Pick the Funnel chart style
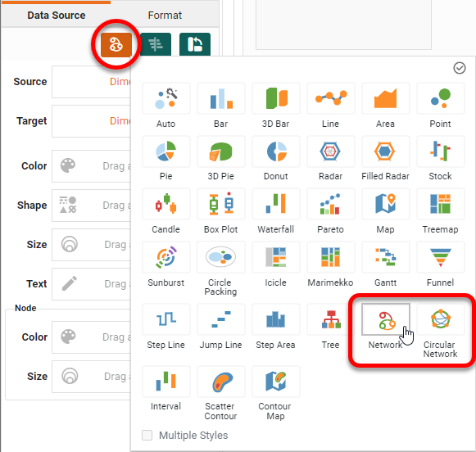Image resolution: width=476 pixels, height=452 pixels. 441,258
